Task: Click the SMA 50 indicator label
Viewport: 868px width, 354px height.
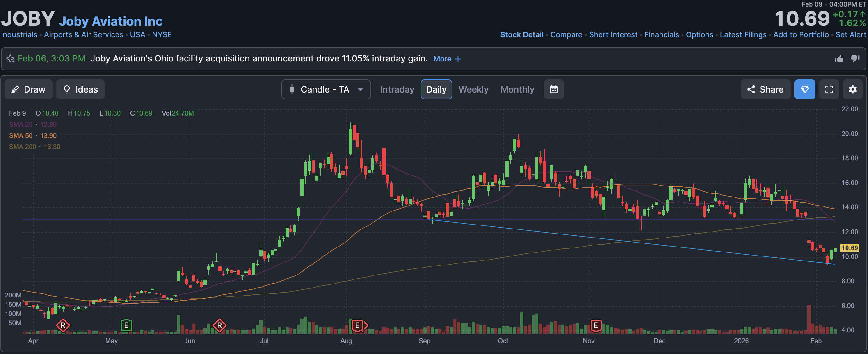Action: coord(21,135)
